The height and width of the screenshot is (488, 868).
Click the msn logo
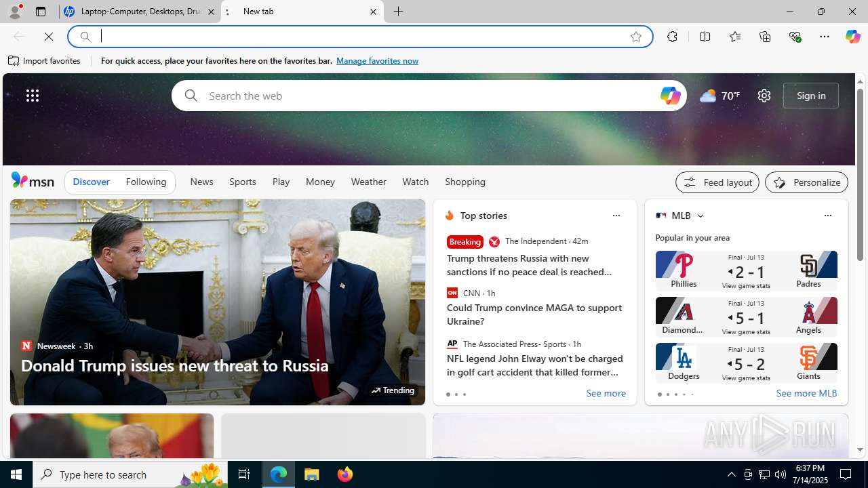point(33,180)
